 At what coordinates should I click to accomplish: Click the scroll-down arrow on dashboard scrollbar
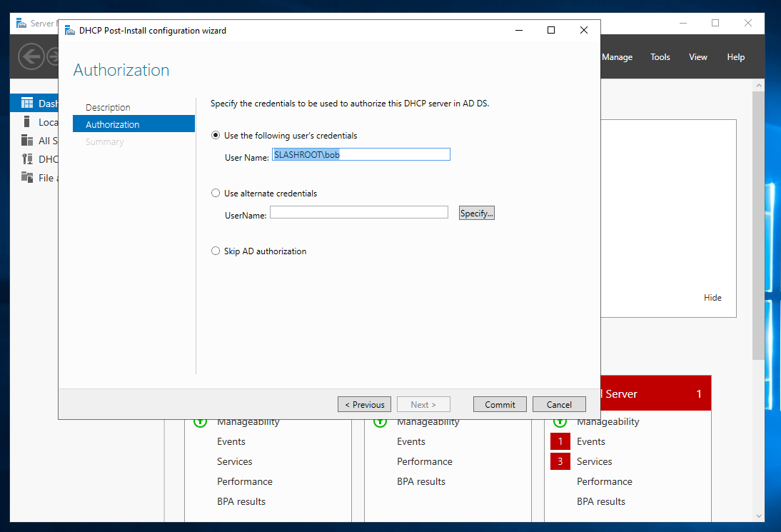point(758,515)
